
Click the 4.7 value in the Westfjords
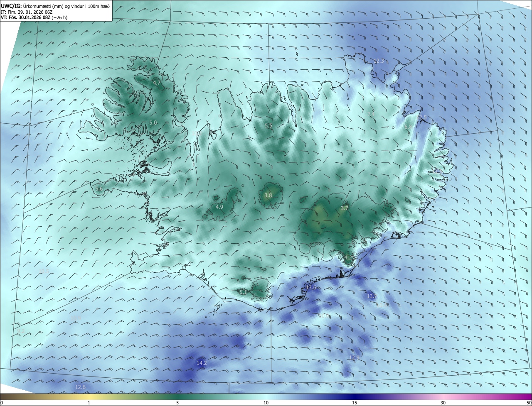pyautogui.click(x=157, y=83)
